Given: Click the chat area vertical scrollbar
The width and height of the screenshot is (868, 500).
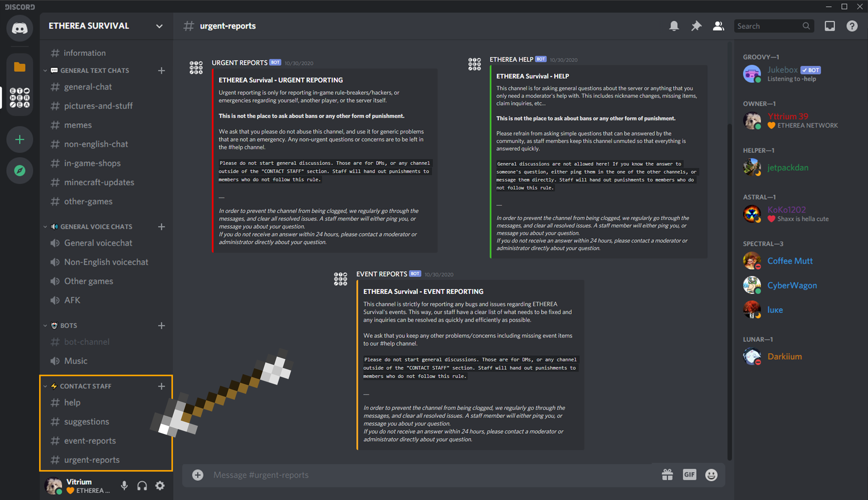Looking at the screenshot, I should 730,291.
